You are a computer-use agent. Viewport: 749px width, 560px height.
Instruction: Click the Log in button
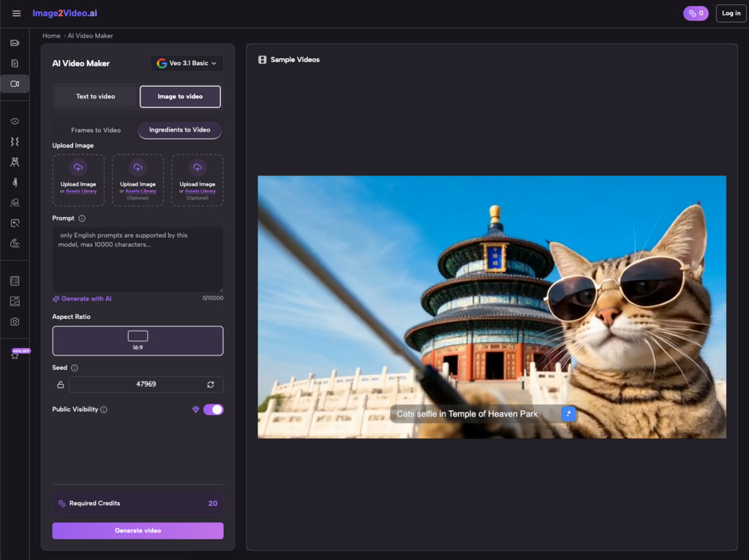[731, 13]
